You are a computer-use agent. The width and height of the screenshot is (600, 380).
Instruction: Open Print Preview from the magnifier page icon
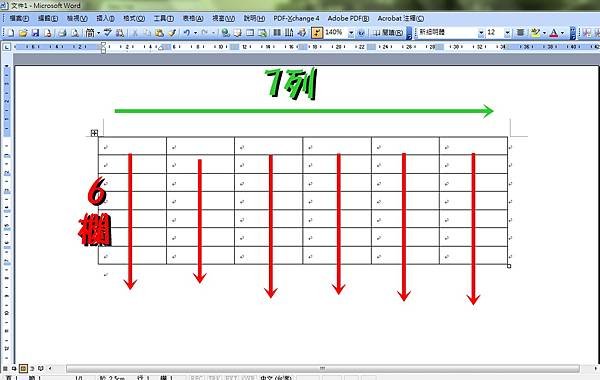point(75,33)
